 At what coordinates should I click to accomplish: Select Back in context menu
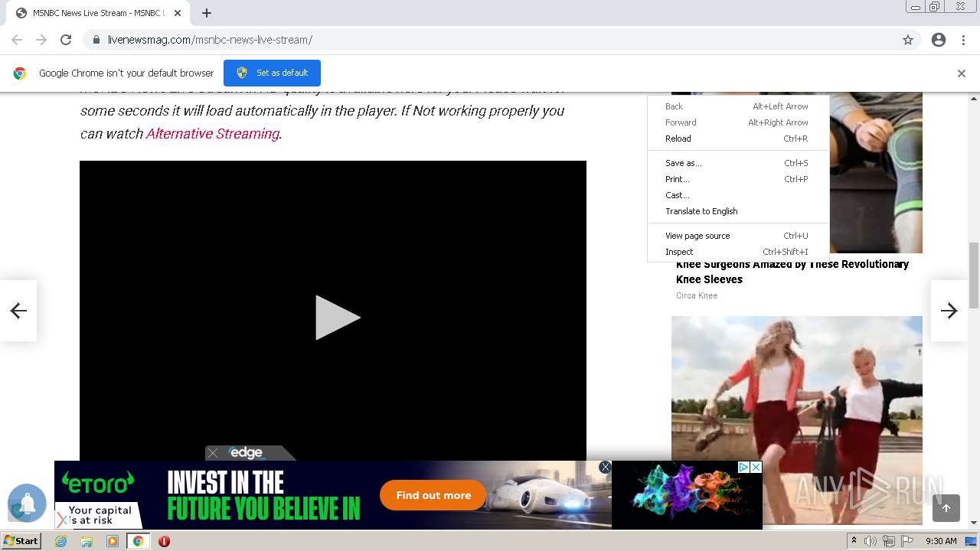[x=738, y=106]
